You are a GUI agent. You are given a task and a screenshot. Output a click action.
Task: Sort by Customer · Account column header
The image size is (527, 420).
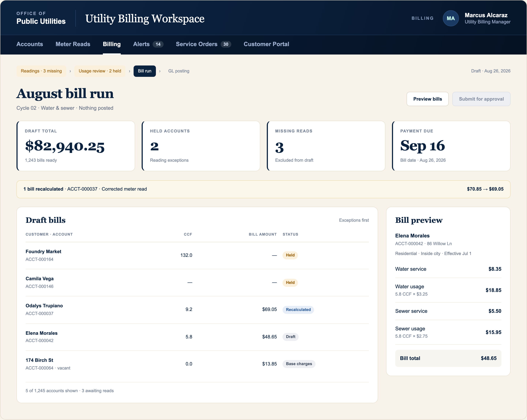coord(49,234)
